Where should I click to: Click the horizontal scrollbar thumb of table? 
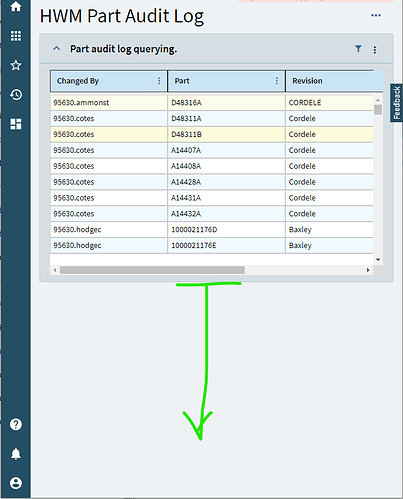coord(152,270)
